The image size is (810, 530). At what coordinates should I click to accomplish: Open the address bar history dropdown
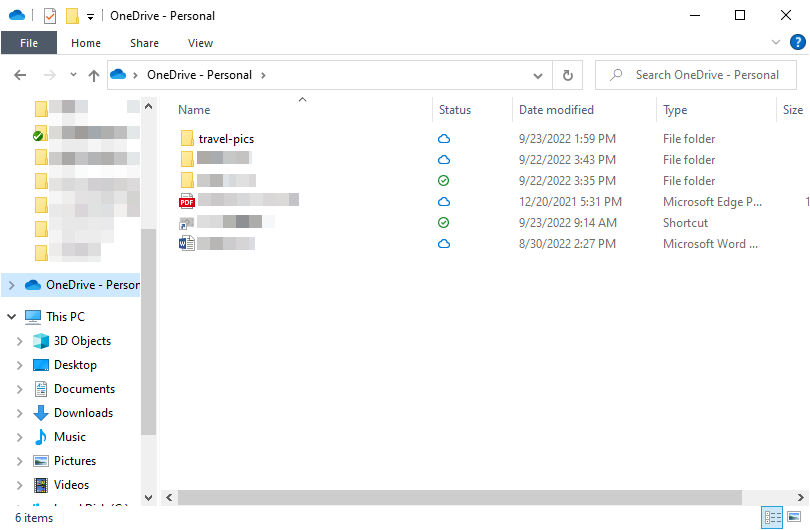tap(538, 75)
